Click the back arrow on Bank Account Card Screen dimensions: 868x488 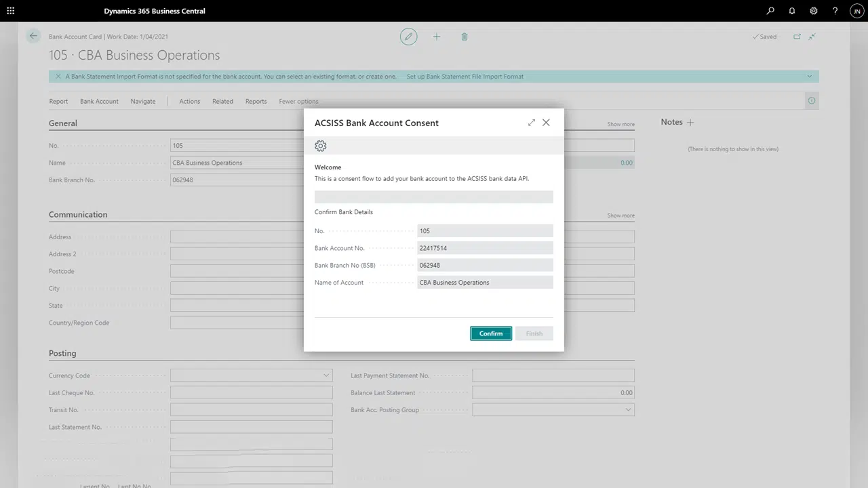point(33,37)
